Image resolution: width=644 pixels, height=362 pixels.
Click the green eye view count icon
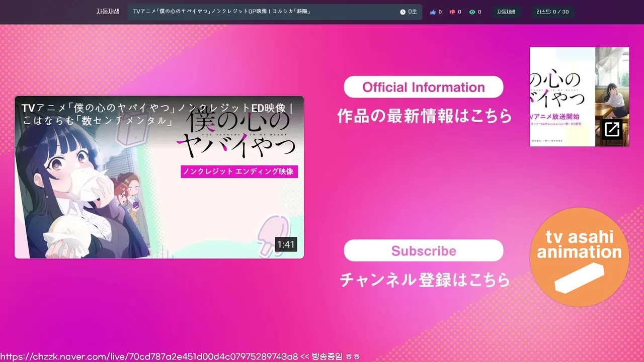click(x=472, y=12)
